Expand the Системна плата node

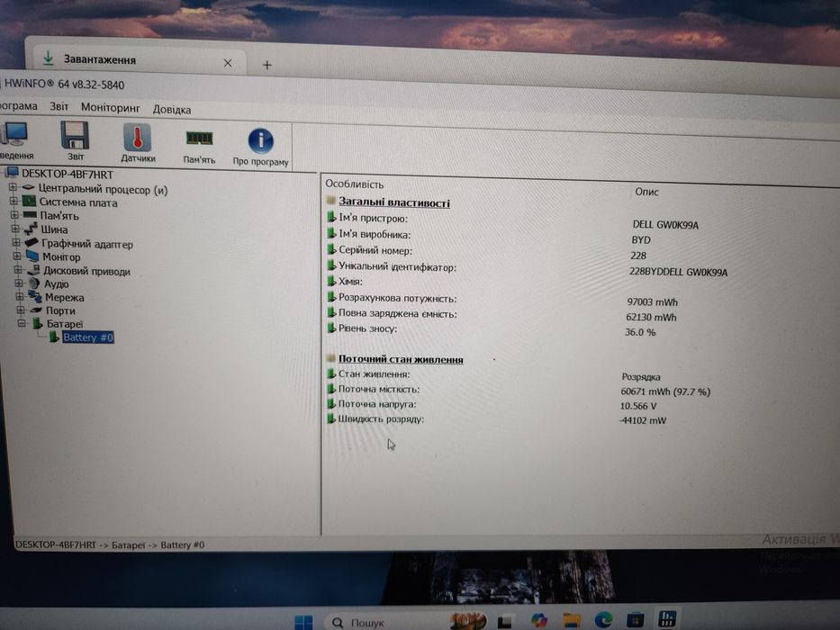point(14,201)
